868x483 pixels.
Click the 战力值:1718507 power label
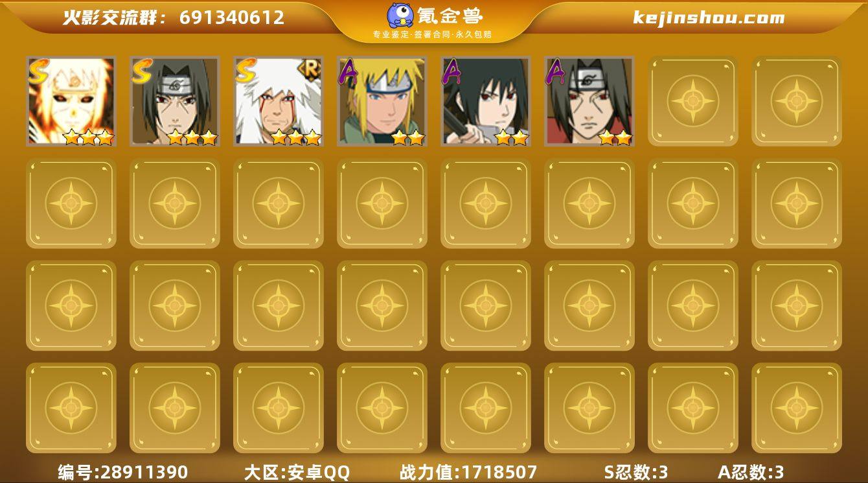[x=468, y=472]
